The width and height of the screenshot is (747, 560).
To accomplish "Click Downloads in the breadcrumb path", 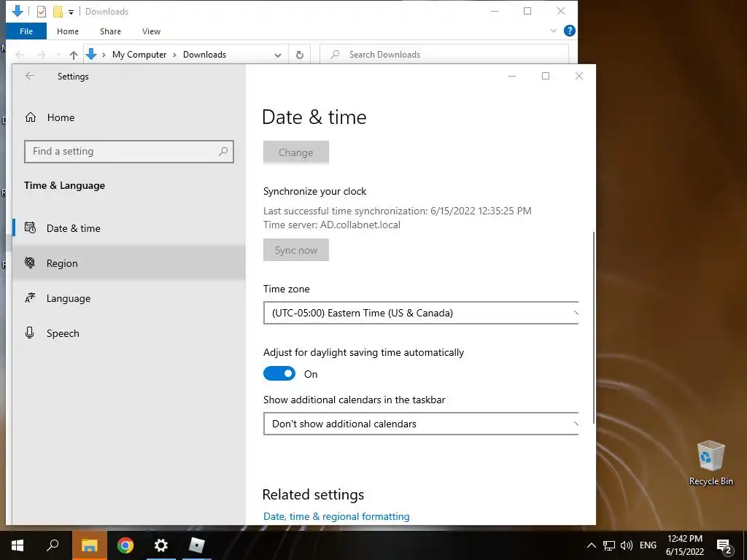I will click(x=204, y=55).
